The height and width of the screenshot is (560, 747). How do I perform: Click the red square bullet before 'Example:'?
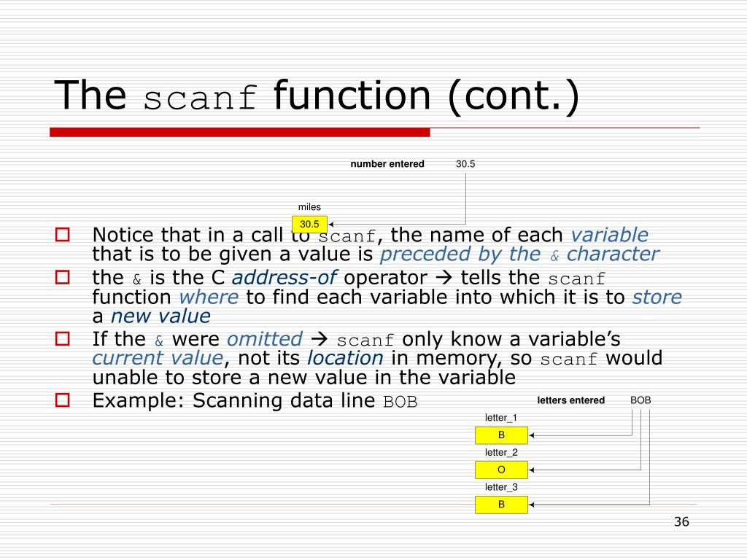63,400
